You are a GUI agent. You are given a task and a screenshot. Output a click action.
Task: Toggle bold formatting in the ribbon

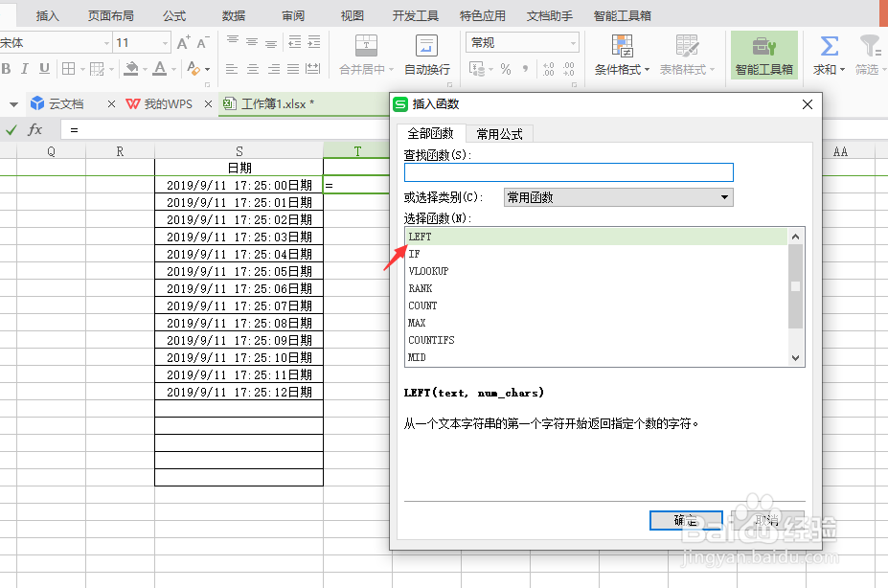(7, 69)
